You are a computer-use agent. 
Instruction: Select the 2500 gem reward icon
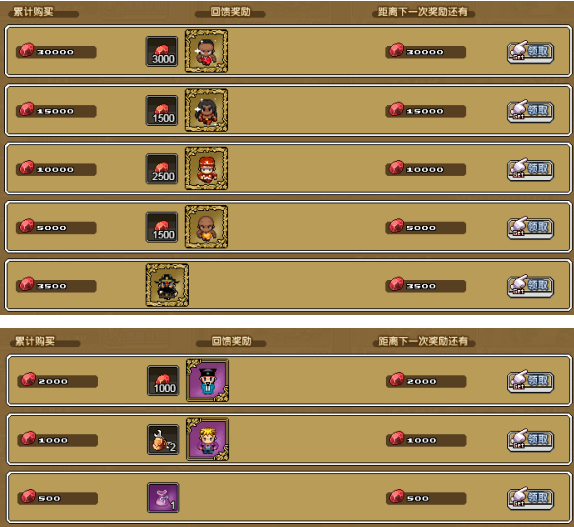(x=162, y=169)
